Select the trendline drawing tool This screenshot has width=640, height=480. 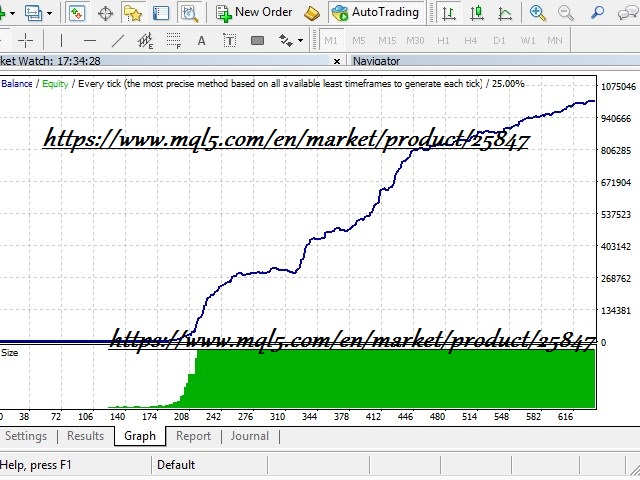(118, 40)
